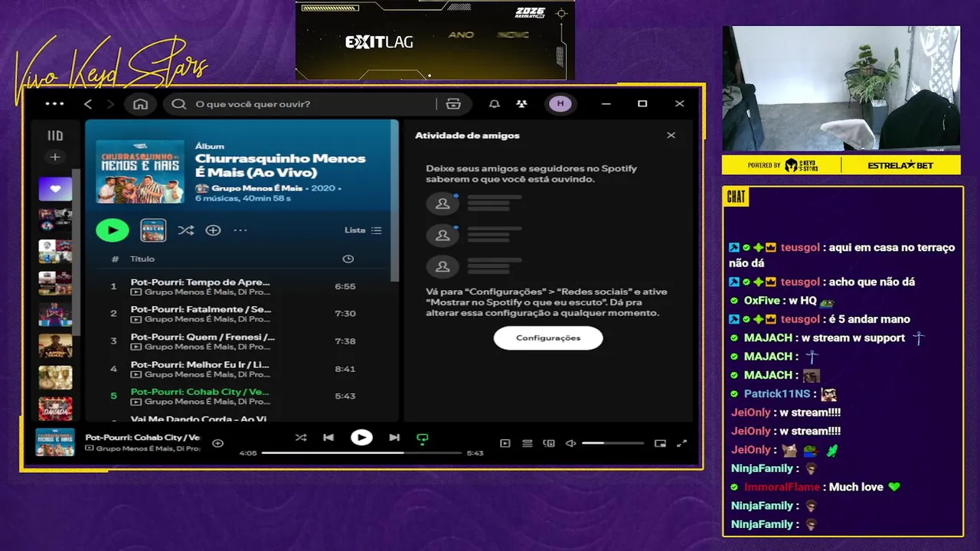Skip to the next track

pos(394,438)
